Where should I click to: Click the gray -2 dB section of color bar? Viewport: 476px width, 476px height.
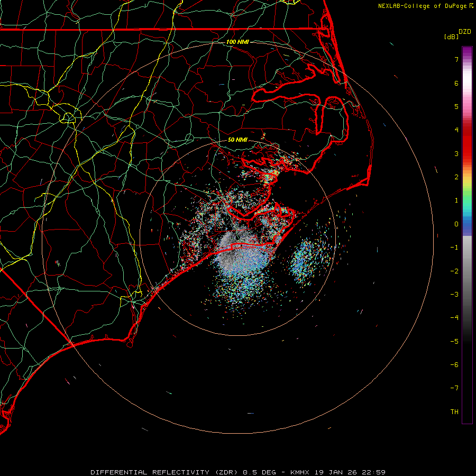coord(467,271)
